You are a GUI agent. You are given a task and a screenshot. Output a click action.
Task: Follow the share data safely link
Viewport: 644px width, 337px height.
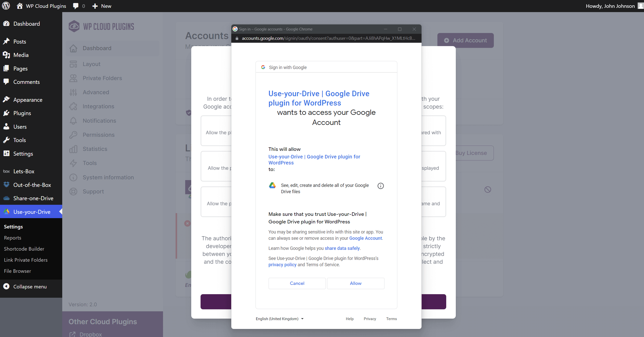click(x=342, y=248)
